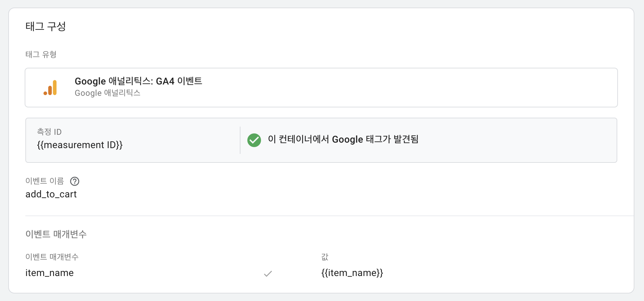Edit the add_to_cart event name
Screen dimensions: 644x301
[x=51, y=194]
